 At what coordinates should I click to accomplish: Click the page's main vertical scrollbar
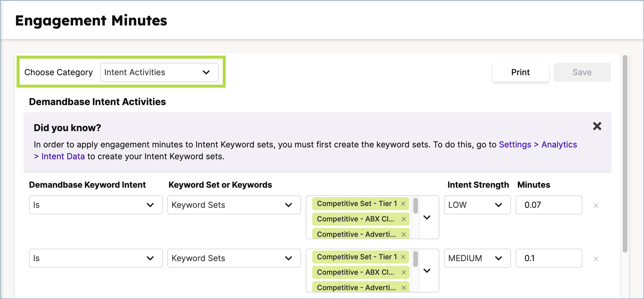[x=625, y=154]
